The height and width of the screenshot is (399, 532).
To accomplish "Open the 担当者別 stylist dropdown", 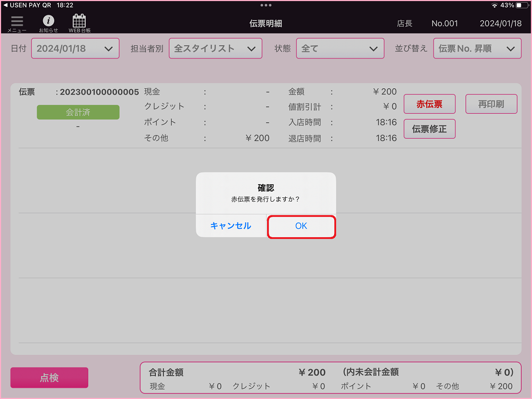I will coord(215,48).
